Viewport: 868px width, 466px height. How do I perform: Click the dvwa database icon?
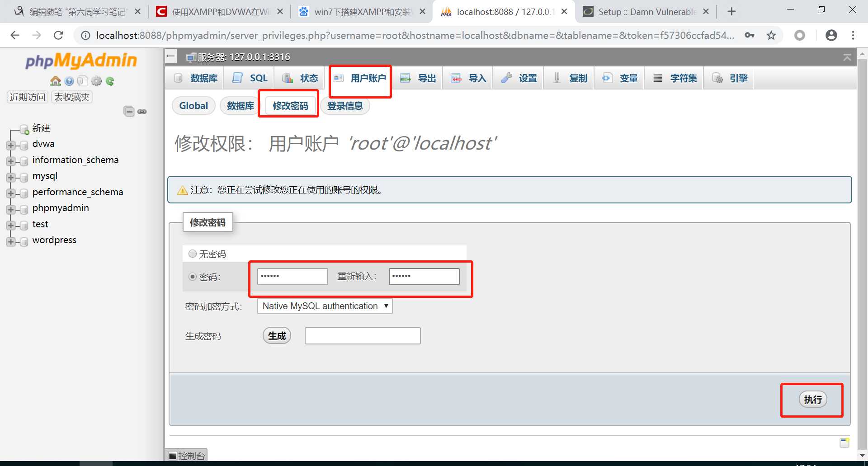point(24,145)
